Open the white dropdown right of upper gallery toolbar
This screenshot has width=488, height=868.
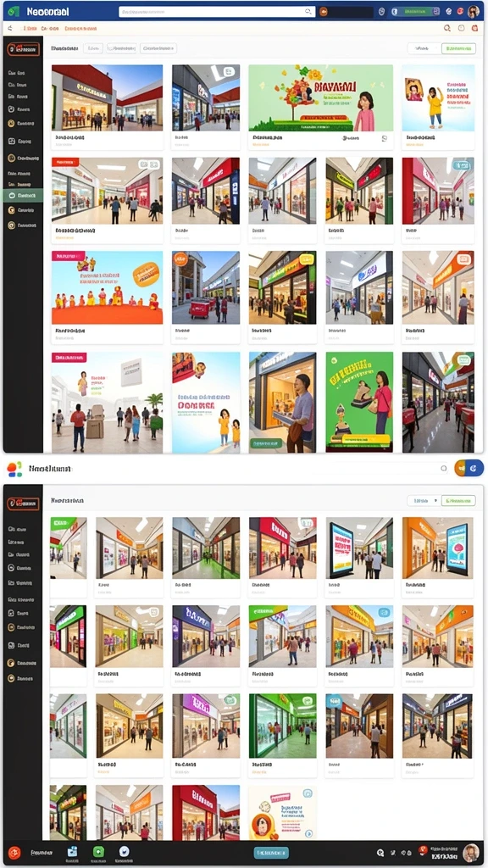coord(424,48)
